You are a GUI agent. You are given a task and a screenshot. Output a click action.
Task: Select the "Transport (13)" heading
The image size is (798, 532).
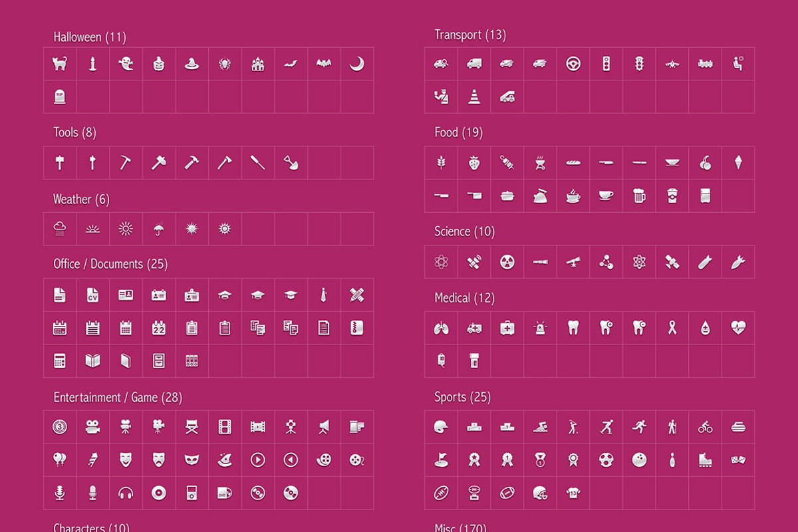[470, 35]
